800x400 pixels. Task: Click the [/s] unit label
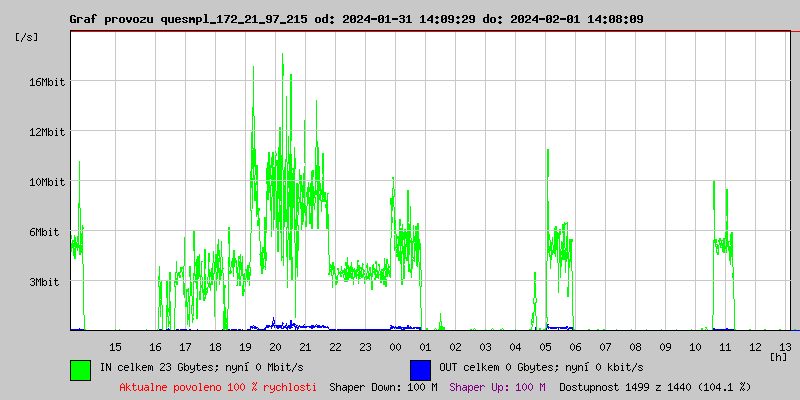[27, 37]
